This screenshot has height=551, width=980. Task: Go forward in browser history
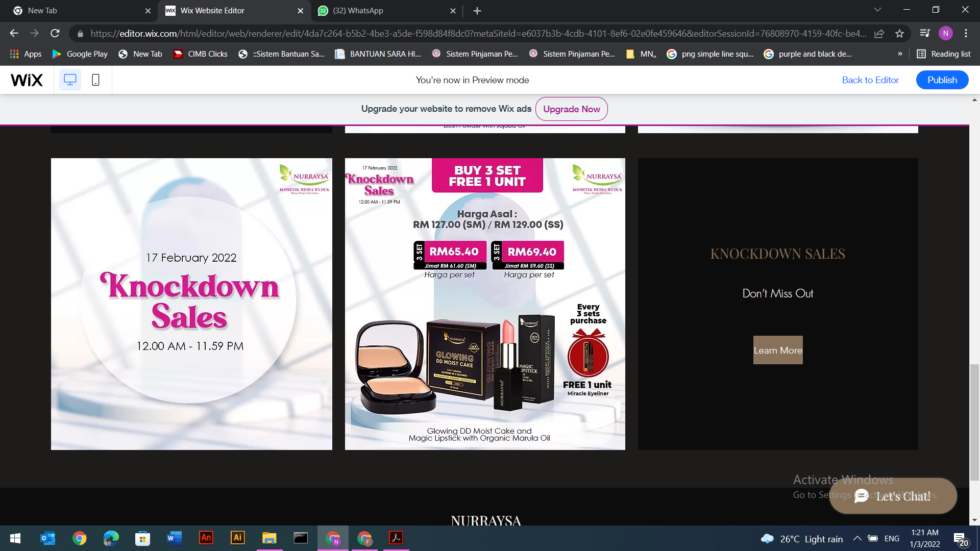pyautogui.click(x=34, y=33)
